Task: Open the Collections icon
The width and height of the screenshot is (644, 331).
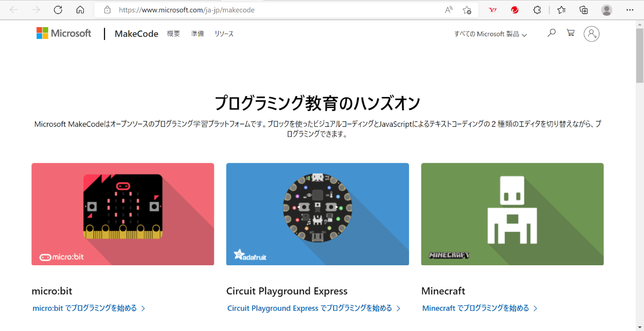Action: click(x=583, y=10)
